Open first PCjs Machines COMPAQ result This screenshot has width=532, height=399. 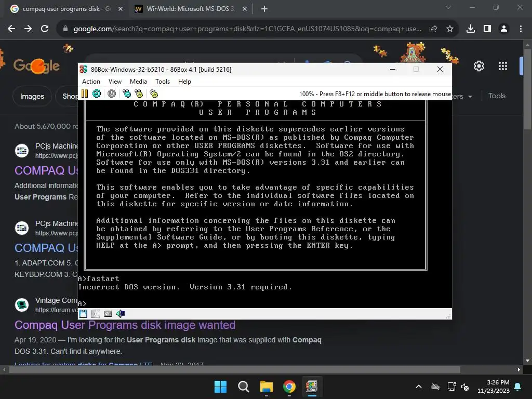click(x=46, y=170)
